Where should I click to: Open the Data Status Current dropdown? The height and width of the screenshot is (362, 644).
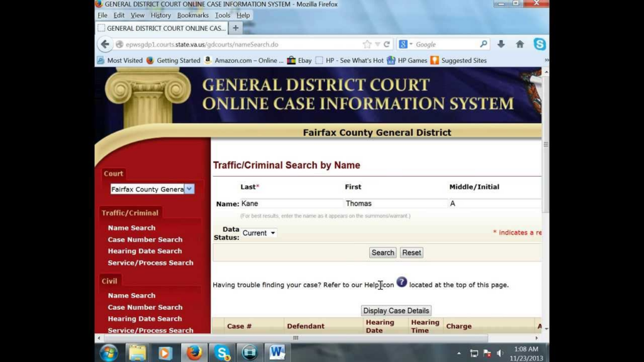pos(259,233)
